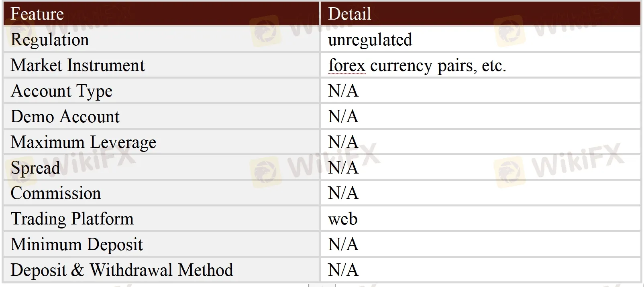Viewport: 644px width, 287px height.
Task: Click the N/A value for Account Type
Action: coord(343,91)
